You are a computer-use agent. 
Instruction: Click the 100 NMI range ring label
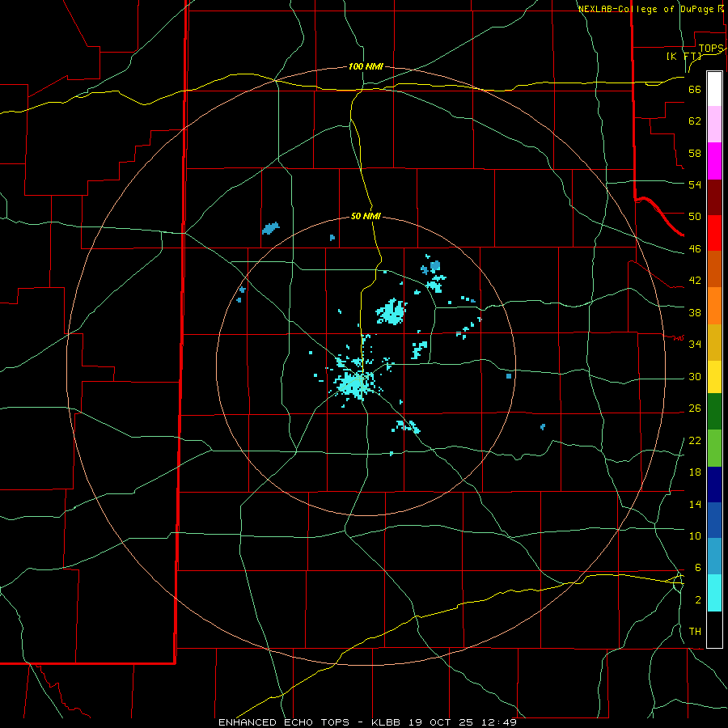tap(366, 66)
